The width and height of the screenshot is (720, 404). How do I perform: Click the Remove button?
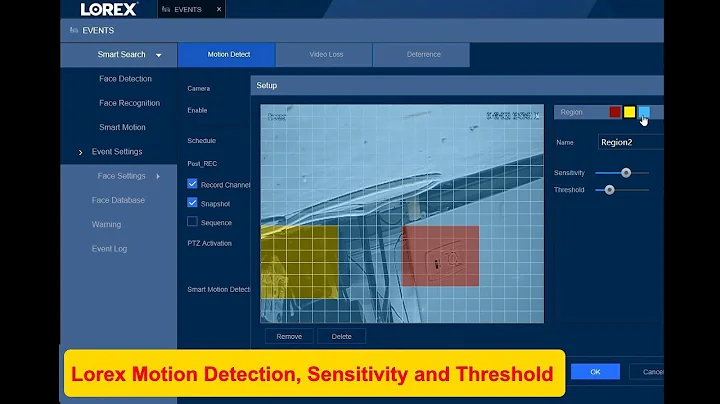289,337
